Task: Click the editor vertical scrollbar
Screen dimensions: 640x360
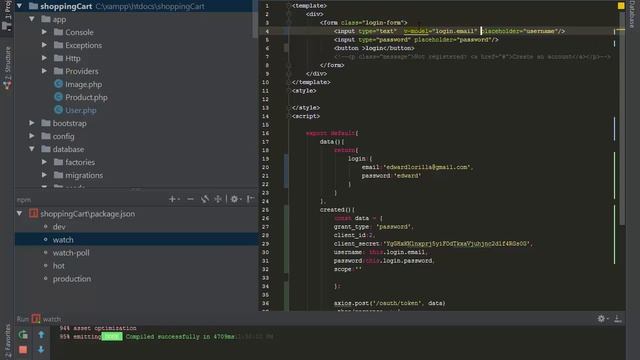Action: click(622, 118)
